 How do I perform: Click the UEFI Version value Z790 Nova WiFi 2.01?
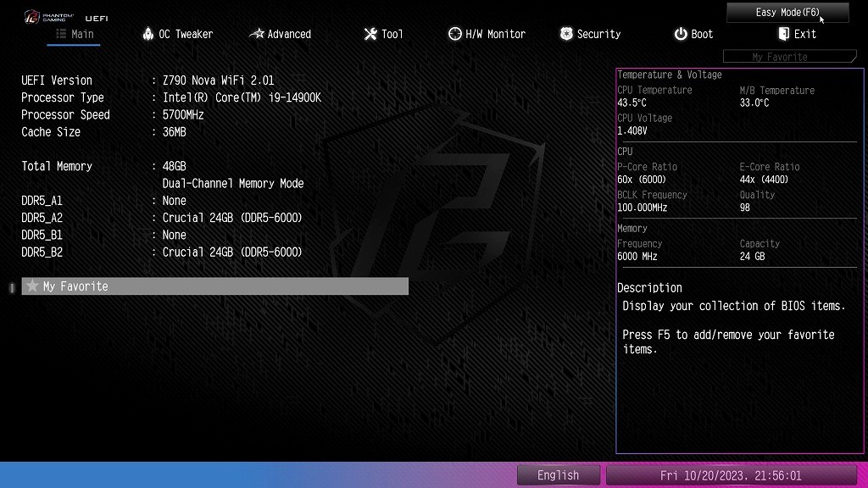click(x=218, y=80)
